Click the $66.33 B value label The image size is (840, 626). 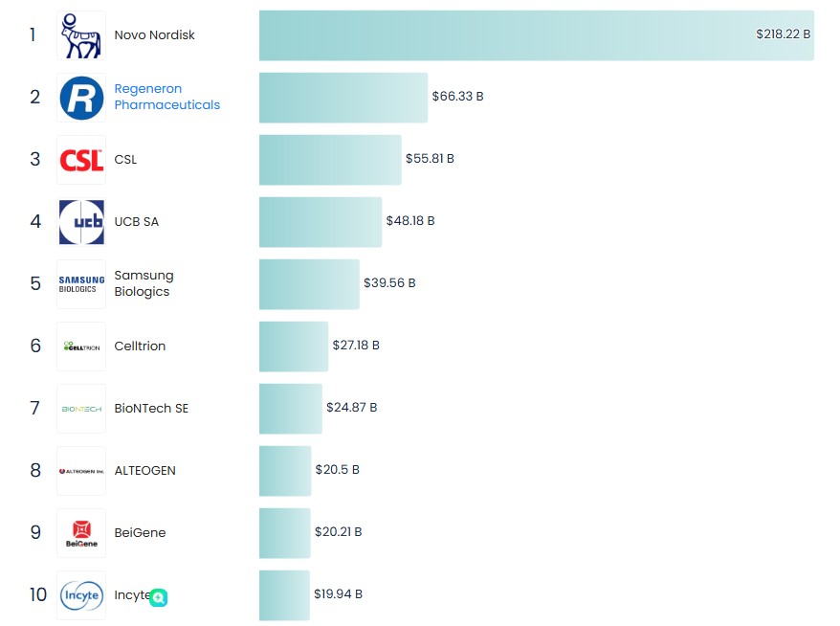click(x=457, y=97)
